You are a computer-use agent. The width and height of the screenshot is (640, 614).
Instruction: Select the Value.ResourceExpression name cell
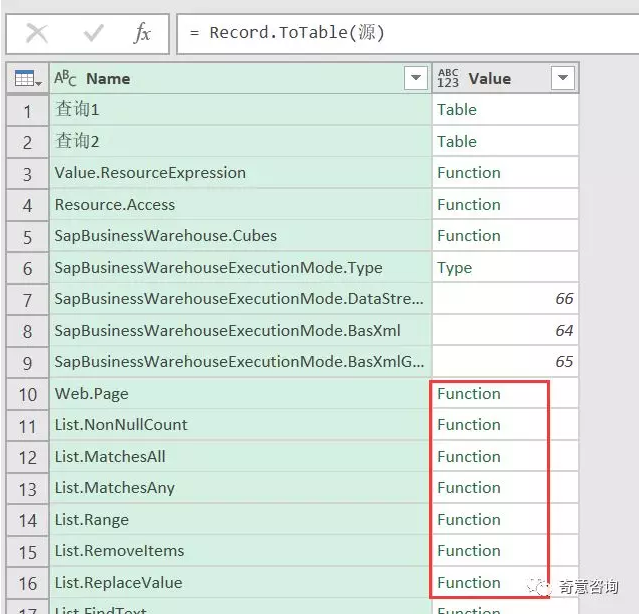tap(240, 173)
